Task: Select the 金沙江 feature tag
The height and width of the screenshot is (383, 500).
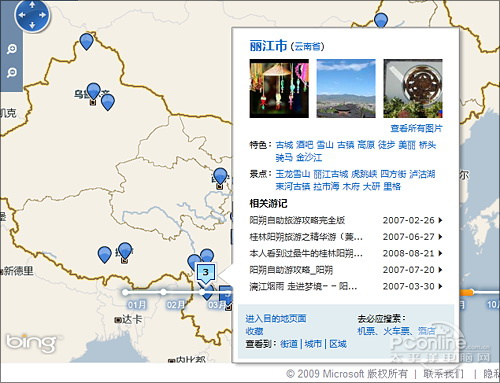Action: pyautogui.click(x=309, y=157)
